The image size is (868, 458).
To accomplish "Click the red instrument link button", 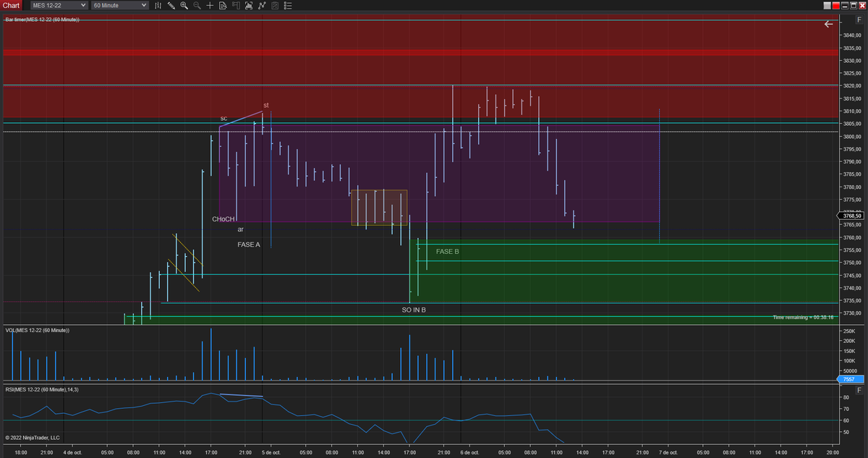I will tap(836, 6).
